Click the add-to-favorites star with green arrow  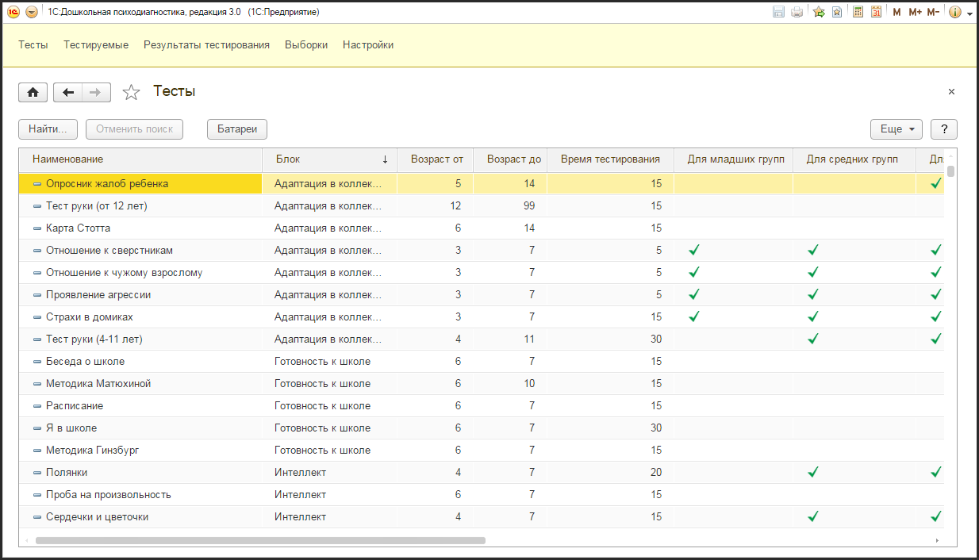pos(819,12)
